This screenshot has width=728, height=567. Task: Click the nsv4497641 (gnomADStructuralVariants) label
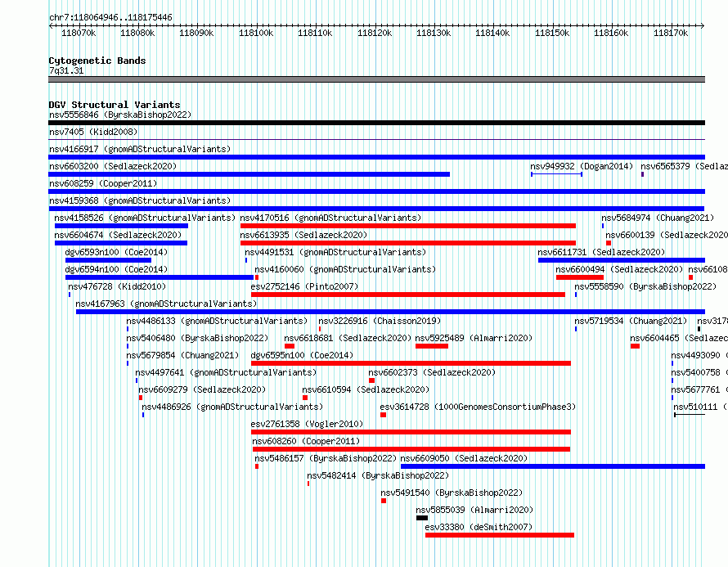[226, 372]
